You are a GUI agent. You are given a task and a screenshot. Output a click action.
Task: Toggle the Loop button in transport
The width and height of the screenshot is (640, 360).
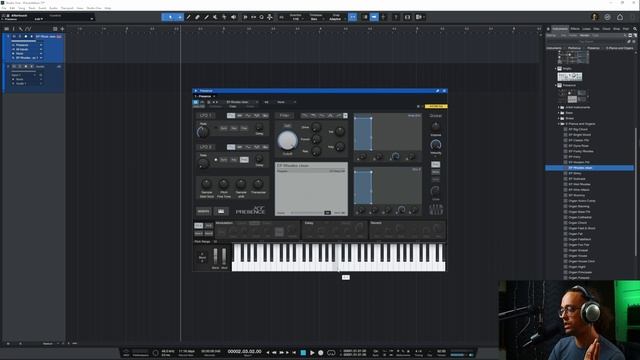(331, 353)
